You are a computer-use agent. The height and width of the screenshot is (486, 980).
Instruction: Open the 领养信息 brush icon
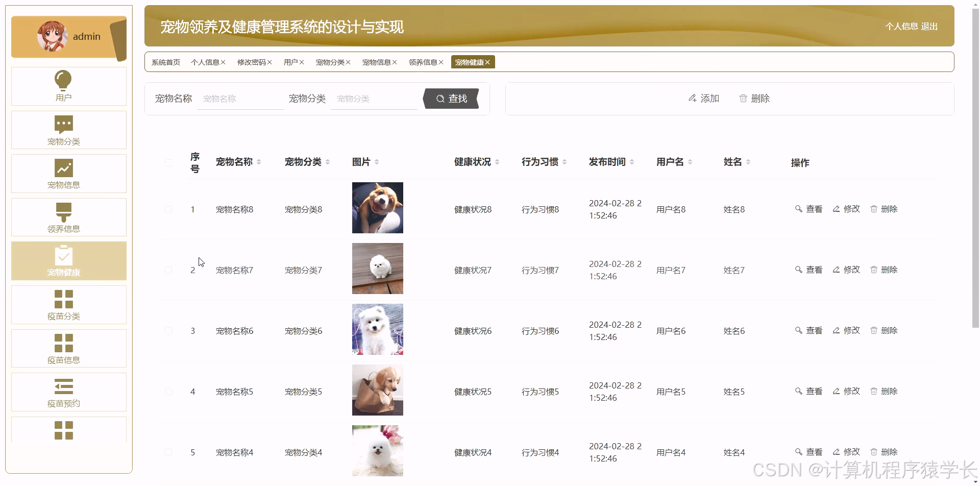[63, 212]
